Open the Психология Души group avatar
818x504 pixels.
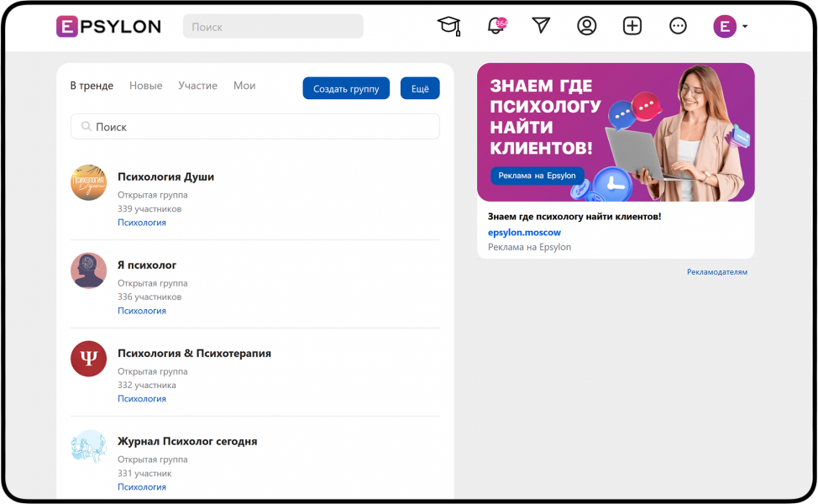[x=89, y=182]
